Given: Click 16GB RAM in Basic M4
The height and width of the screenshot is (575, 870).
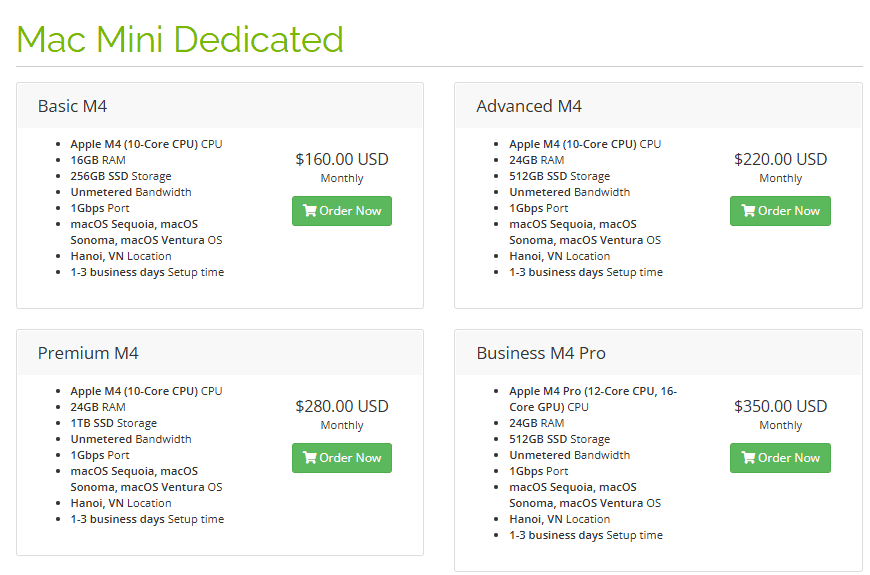Looking at the screenshot, I should pyautogui.click(x=98, y=160).
